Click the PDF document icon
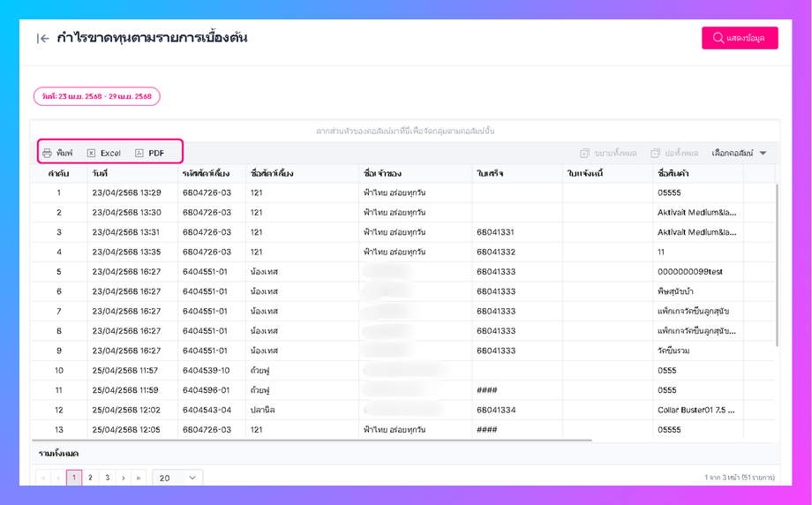Image resolution: width=812 pixels, height=505 pixels. point(139,153)
